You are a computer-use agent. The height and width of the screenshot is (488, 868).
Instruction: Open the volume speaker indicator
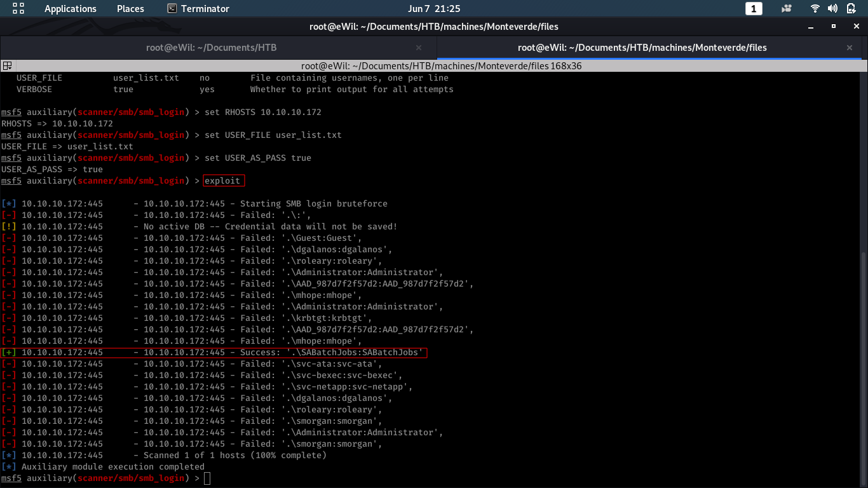point(833,8)
